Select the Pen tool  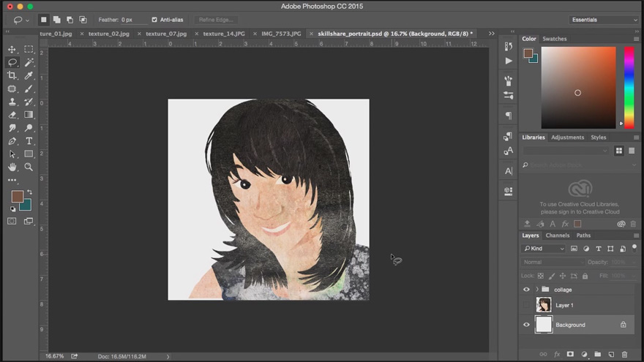[12, 141]
